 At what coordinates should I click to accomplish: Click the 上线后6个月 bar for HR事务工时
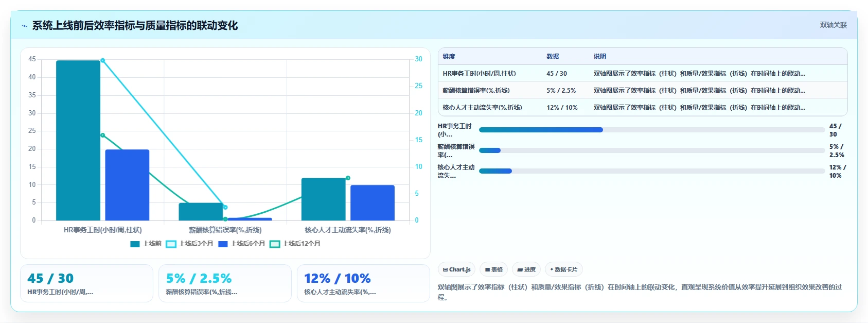tap(127, 185)
